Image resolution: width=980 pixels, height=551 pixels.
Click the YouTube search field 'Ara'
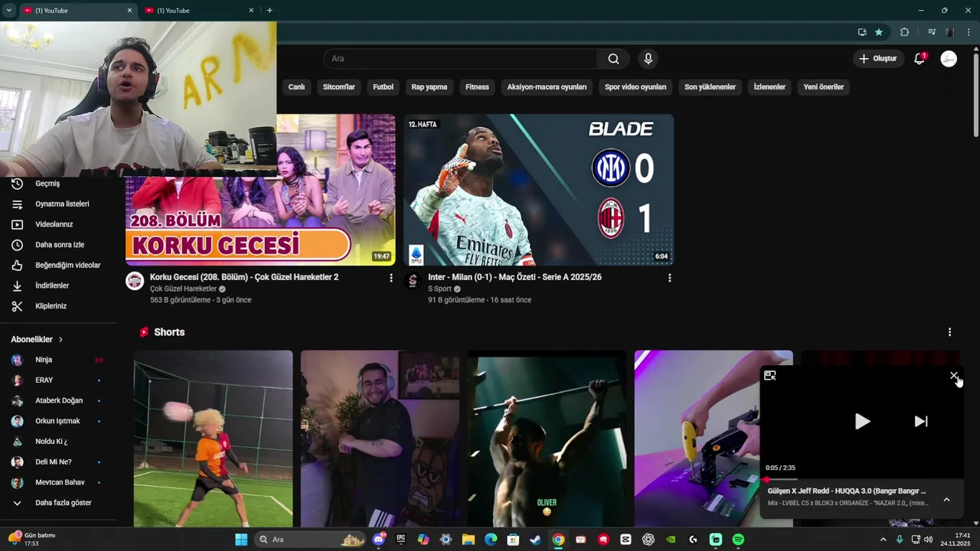coord(460,59)
